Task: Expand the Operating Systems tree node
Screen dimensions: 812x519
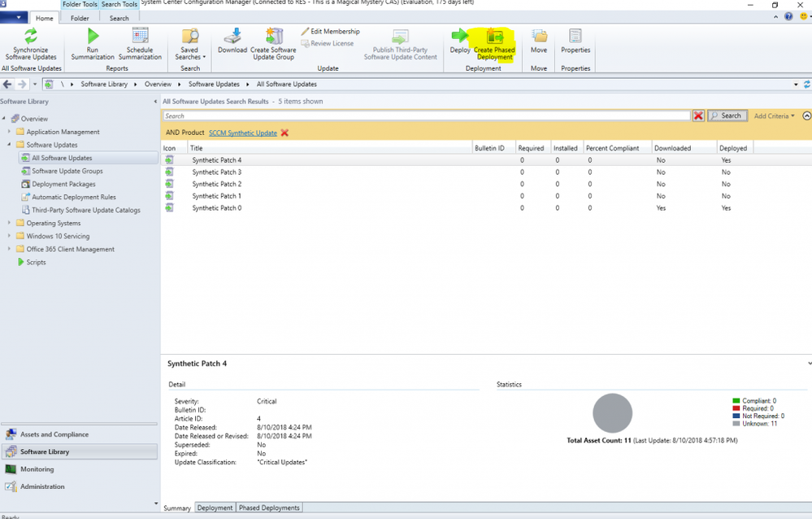Action: [10, 223]
